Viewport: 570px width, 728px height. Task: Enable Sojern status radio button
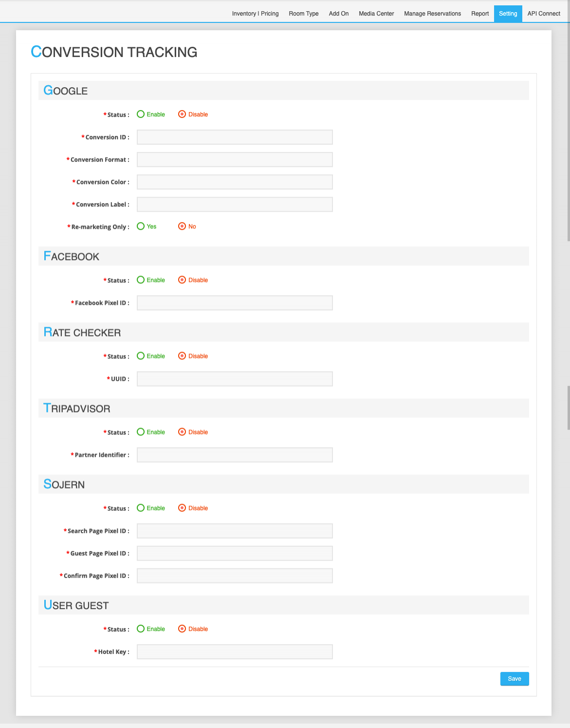click(141, 508)
